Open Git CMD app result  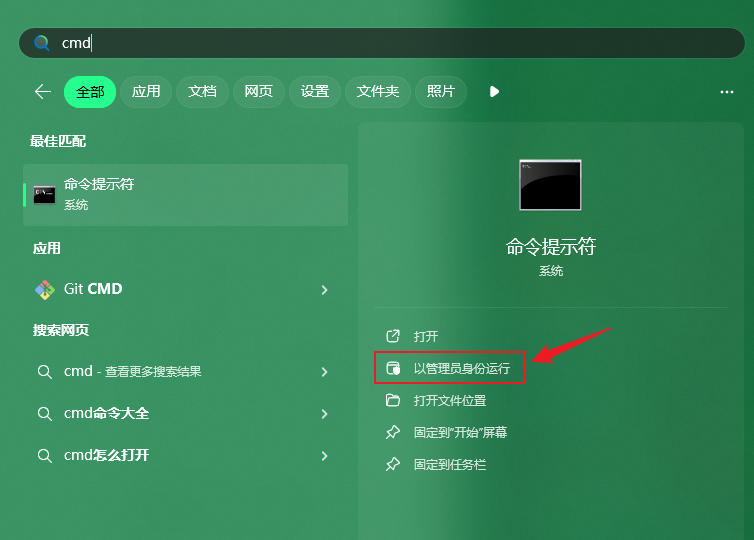[186, 289]
